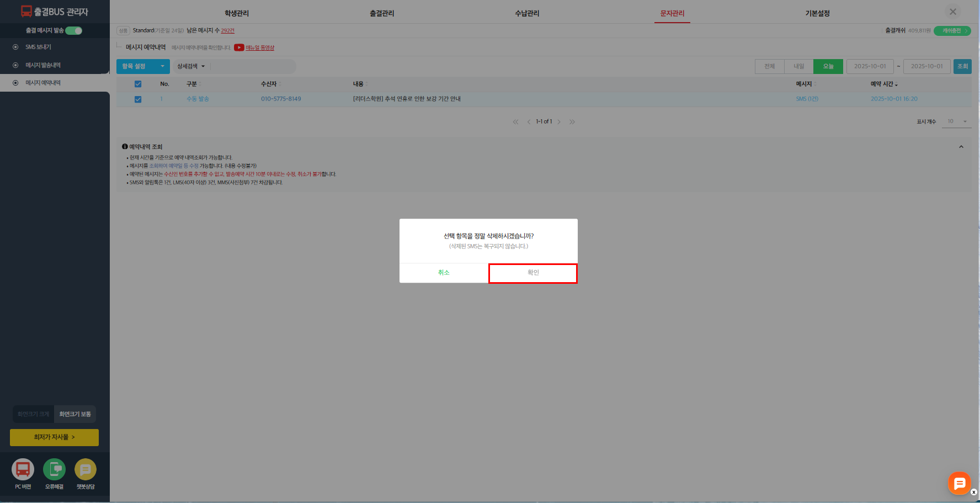Uncheck the row 1 message checkbox

tap(138, 99)
